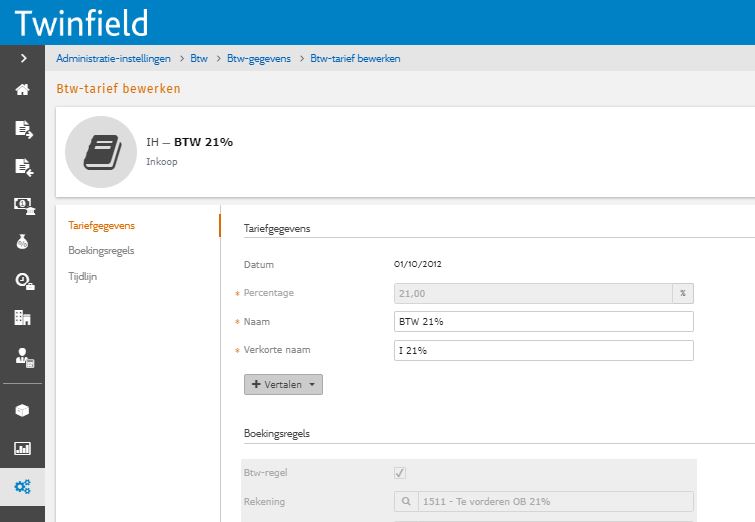Click the cube icon in sidebar

tap(22, 411)
